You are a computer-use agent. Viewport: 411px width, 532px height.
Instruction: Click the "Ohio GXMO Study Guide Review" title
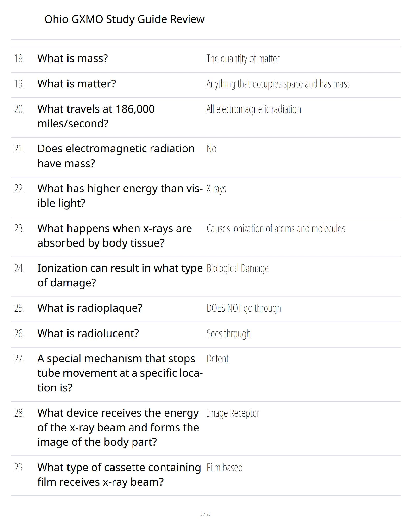coord(124,19)
